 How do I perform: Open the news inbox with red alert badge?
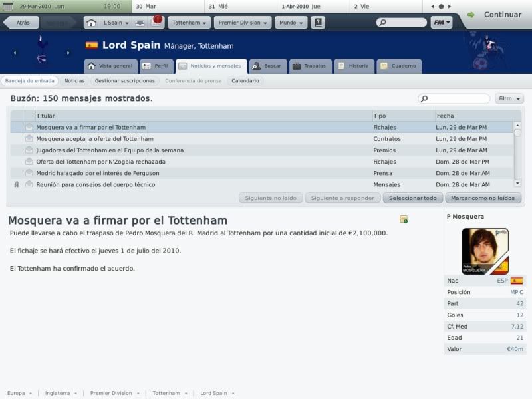(x=156, y=22)
